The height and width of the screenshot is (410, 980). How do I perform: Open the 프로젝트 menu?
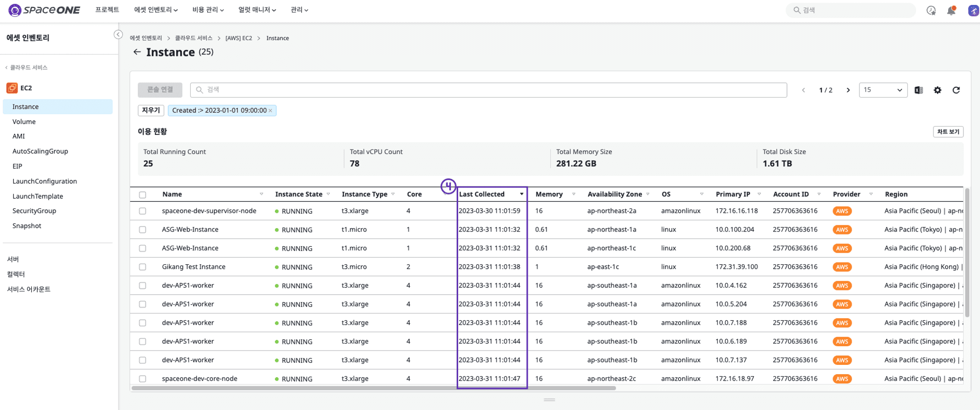[x=107, y=10]
